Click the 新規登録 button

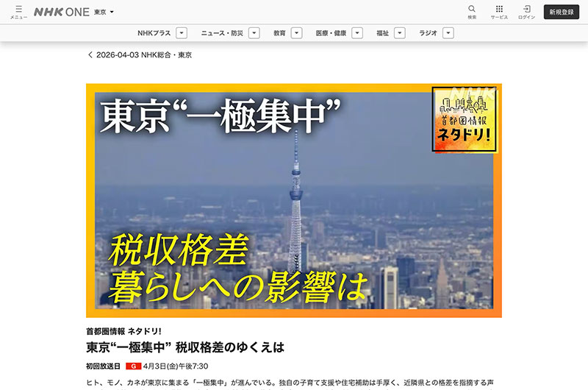pyautogui.click(x=562, y=12)
